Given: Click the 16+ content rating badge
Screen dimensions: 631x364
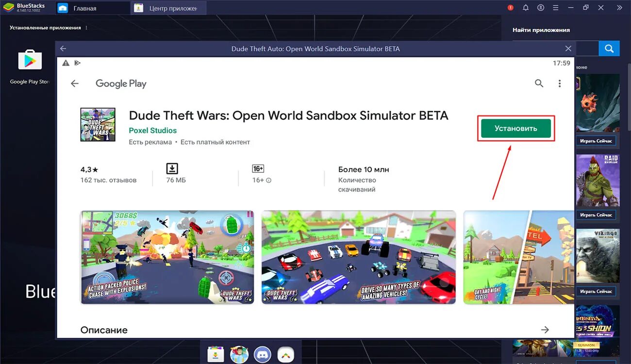Looking at the screenshot, I should [x=258, y=168].
